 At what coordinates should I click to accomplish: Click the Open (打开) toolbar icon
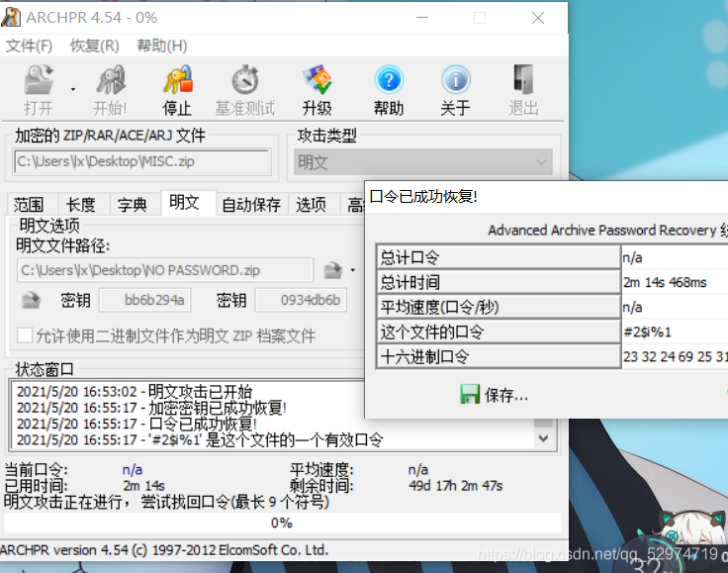pos(39,80)
